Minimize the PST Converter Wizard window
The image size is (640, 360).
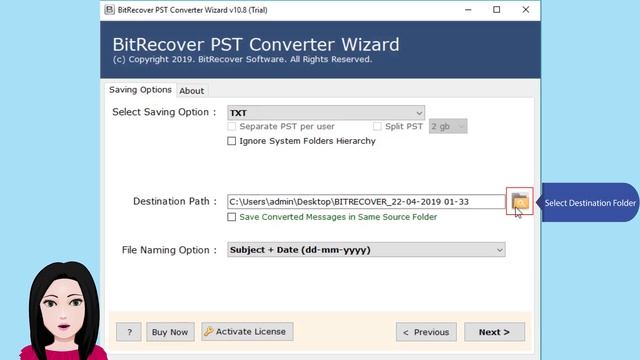[x=468, y=10]
